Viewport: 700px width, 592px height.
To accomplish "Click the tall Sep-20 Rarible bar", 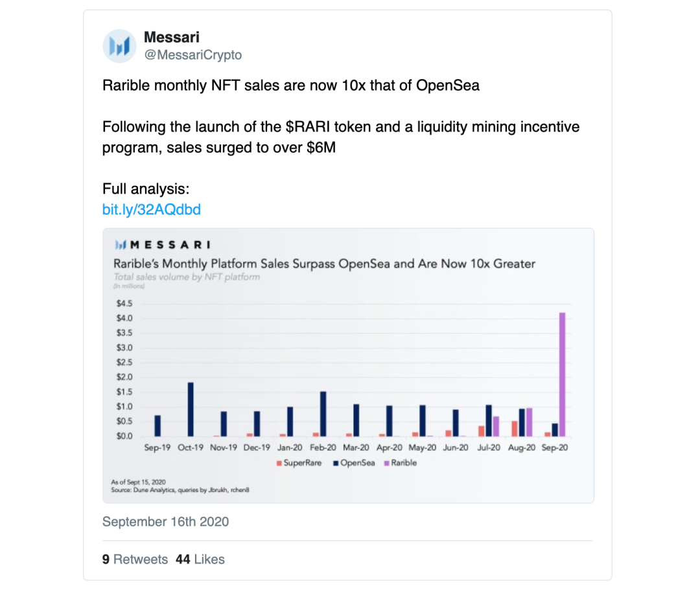I will coord(562,374).
